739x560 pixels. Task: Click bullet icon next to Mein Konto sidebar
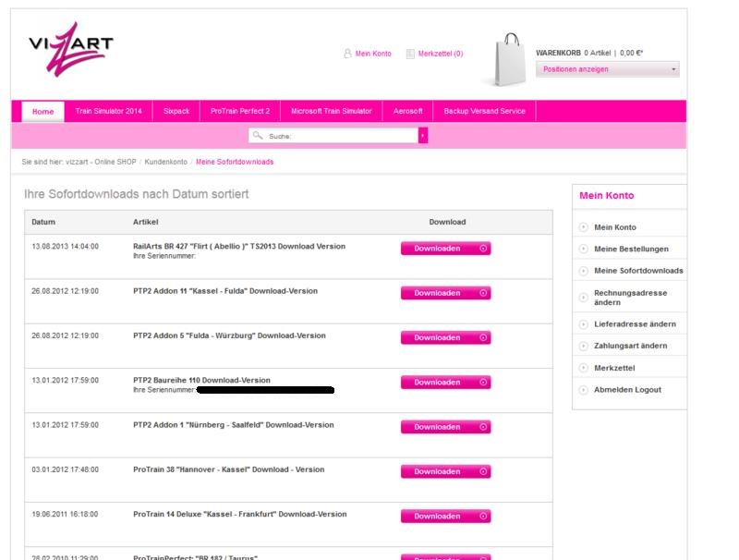[583, 227]
